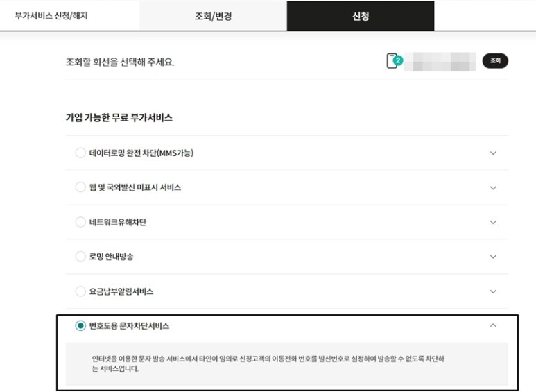Click the 가입 가능한 무료 부가서비스 heading
The height and width of the screenshot is (392, 536).
pos(119,118)
